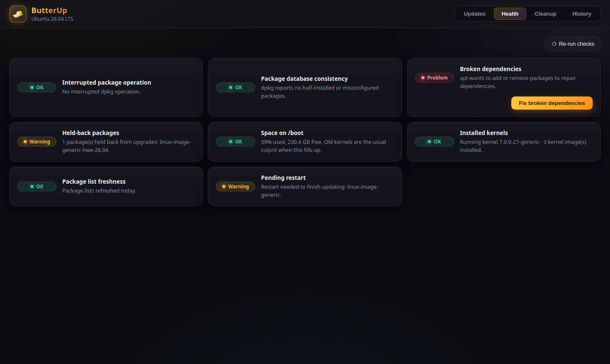
Task: Click the Ubuntu 26.04 LTS subtitle
Action: pyautogui.click(x=52, y=19)
